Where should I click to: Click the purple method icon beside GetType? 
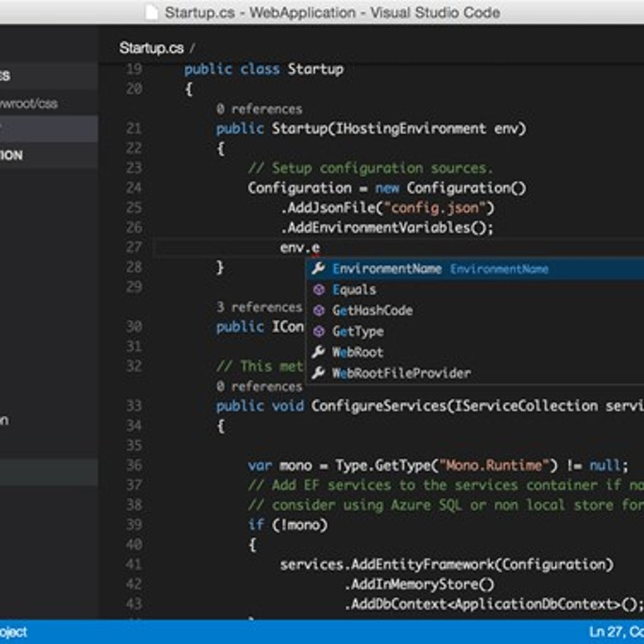(x=319, y=331)
